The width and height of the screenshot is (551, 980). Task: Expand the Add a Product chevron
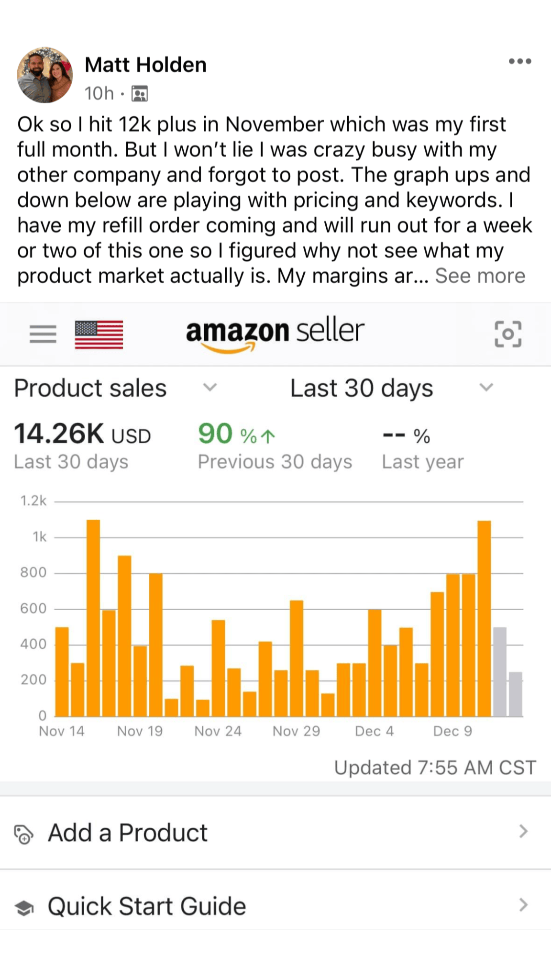(x=523, y=832)
